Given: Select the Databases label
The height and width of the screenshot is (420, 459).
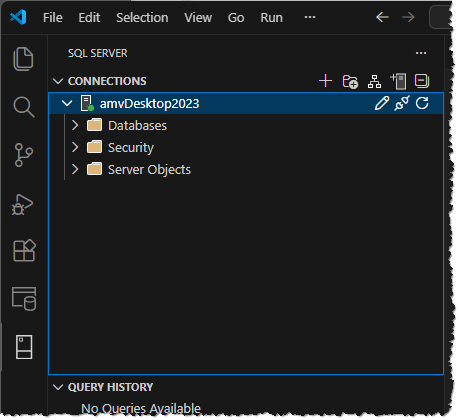Looking at the screenshot, I should (x=137, y=126).
